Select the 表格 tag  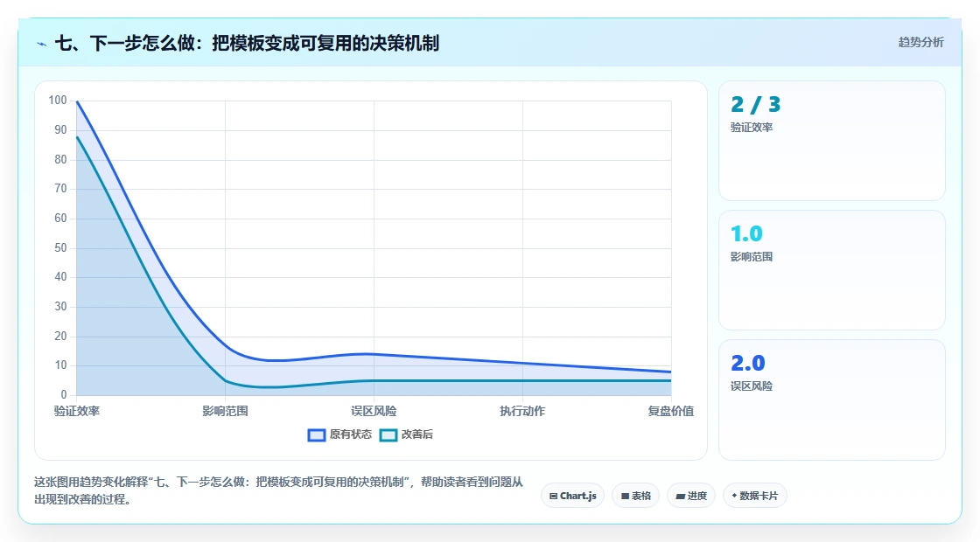click(635, 496)
